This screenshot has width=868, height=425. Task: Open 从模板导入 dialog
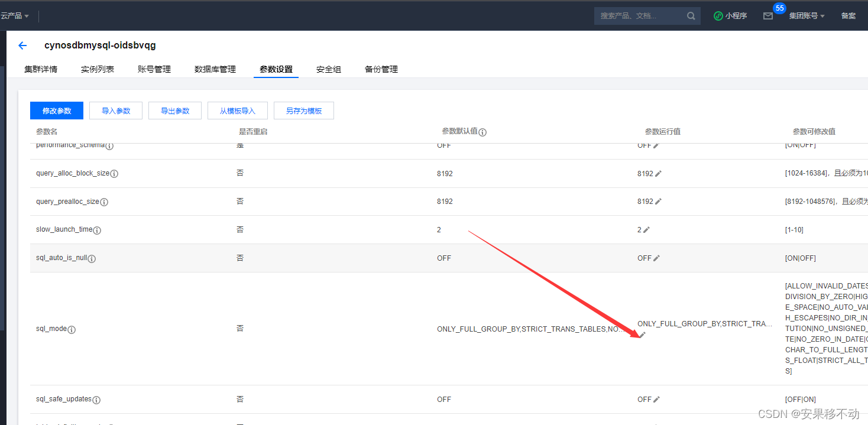click(237, 111)
